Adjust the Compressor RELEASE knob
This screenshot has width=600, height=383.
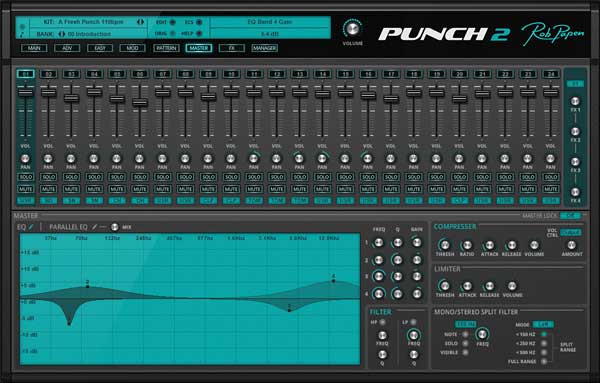[x=512, y=245]
